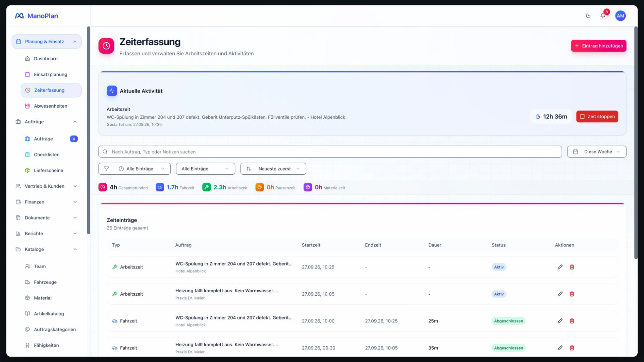This screenshot has height=362, width=644.
Task: Click Aktiv status of 10:25 entry
Action: click(x=499, y=267)
